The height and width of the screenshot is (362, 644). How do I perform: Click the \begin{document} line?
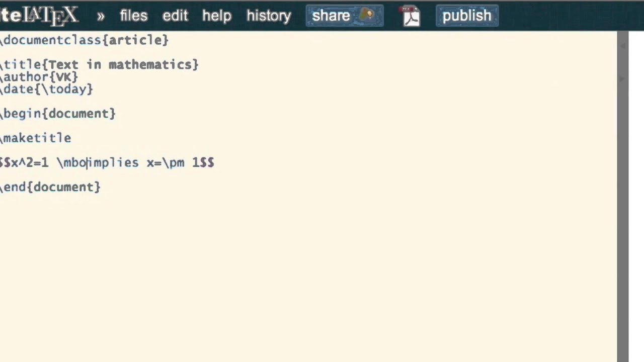pos(59,114)
